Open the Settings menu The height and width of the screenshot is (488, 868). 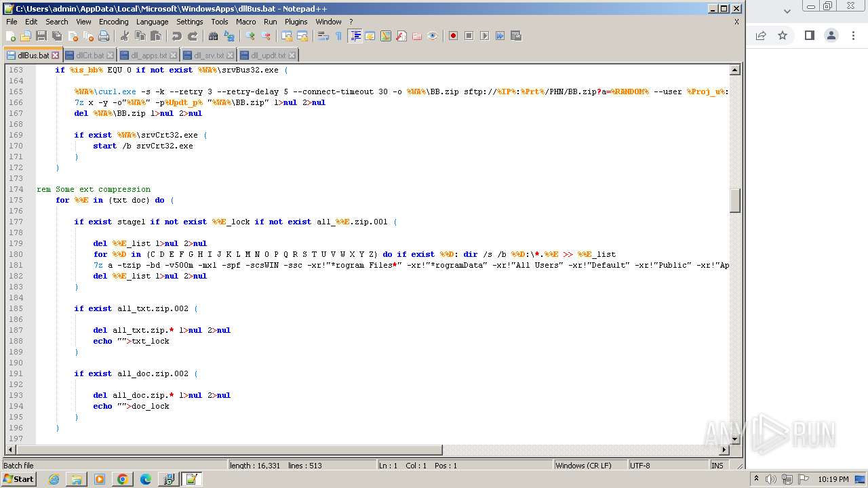(x=190, y=22)
